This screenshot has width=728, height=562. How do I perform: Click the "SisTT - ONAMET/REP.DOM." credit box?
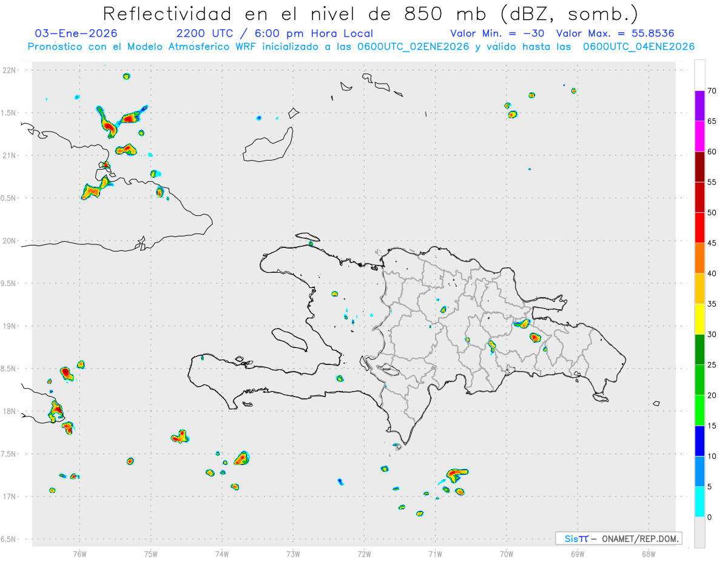click(619, 538)
